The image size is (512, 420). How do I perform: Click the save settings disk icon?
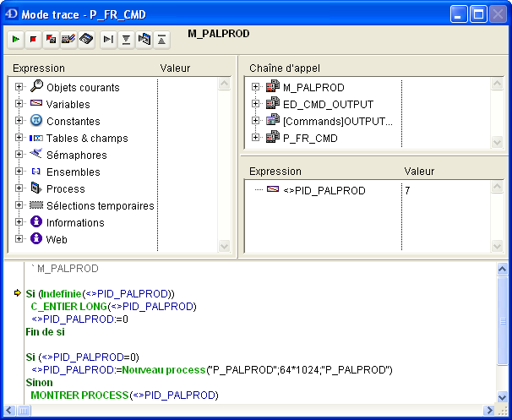point(86,39)
